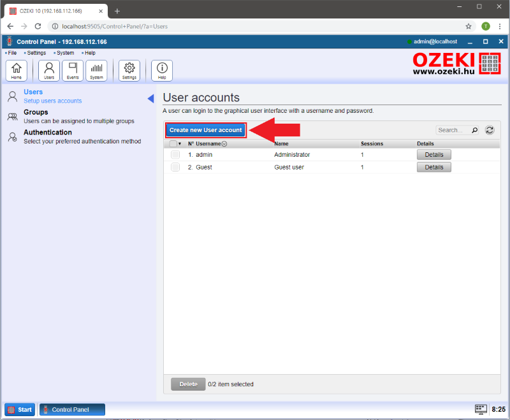Viewport: 510px width, 420px height.
Task: Click the Help toolbar icon
Action: click(x=162, y=70)
